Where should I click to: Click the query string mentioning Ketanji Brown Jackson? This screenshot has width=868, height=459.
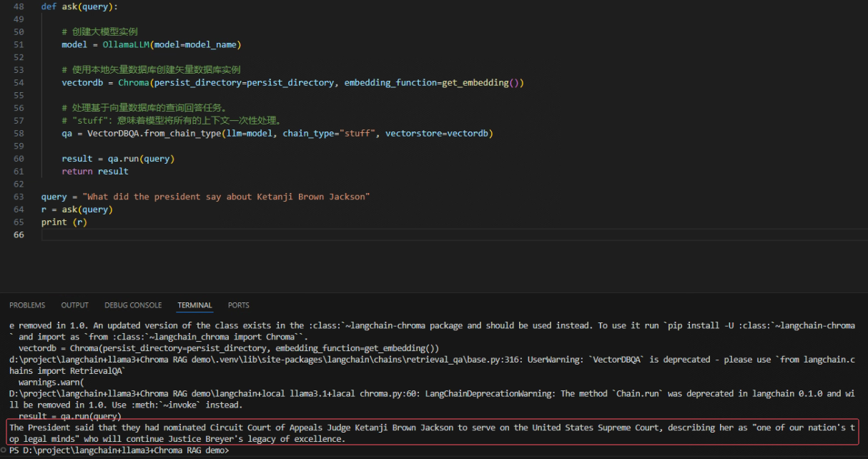tap(226, 197)
